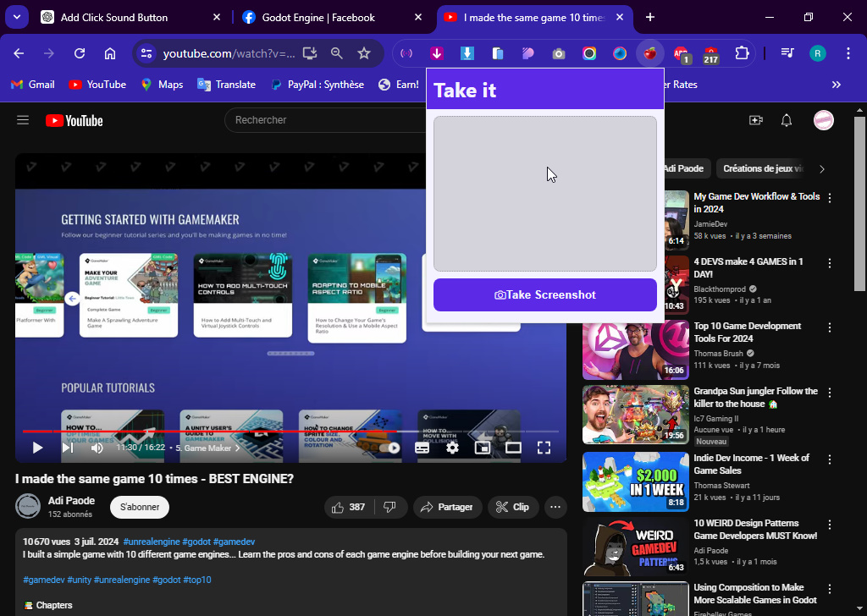This screenshot has height=616, width=867.
Task: Open the YouTube notifications bell
Action: pos(787,120)
